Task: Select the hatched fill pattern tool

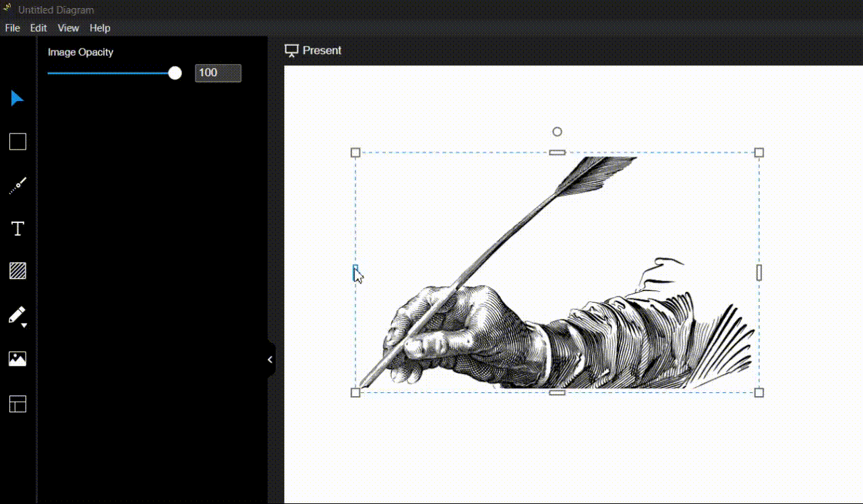Action: point(18,271)
